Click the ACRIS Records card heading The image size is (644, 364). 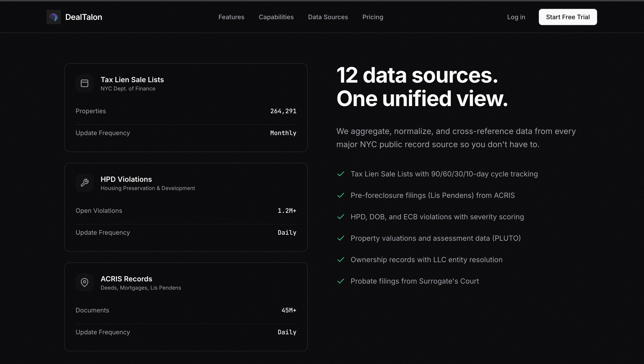[x=126, y=279]
